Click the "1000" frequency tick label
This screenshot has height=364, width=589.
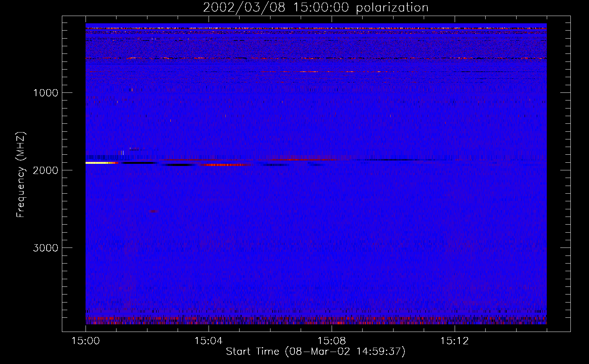click(x=46, y=93)
